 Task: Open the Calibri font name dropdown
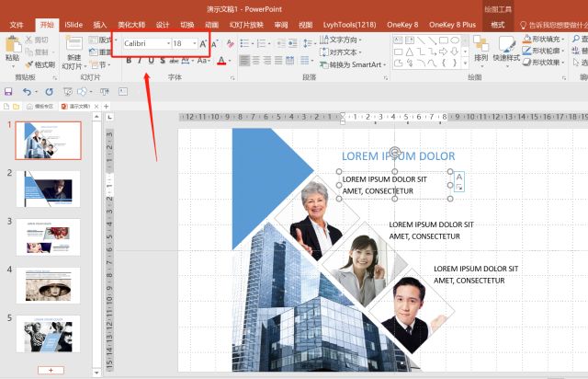coord(168,43)
